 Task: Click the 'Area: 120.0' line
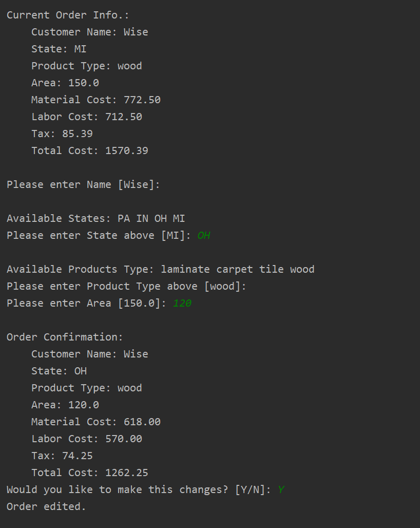click(65, 405)
